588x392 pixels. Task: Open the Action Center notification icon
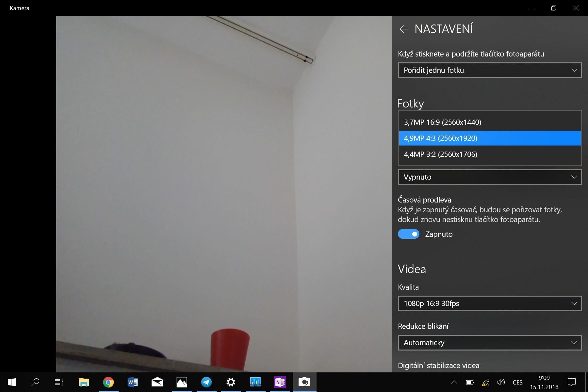click(x=571, y=382)
